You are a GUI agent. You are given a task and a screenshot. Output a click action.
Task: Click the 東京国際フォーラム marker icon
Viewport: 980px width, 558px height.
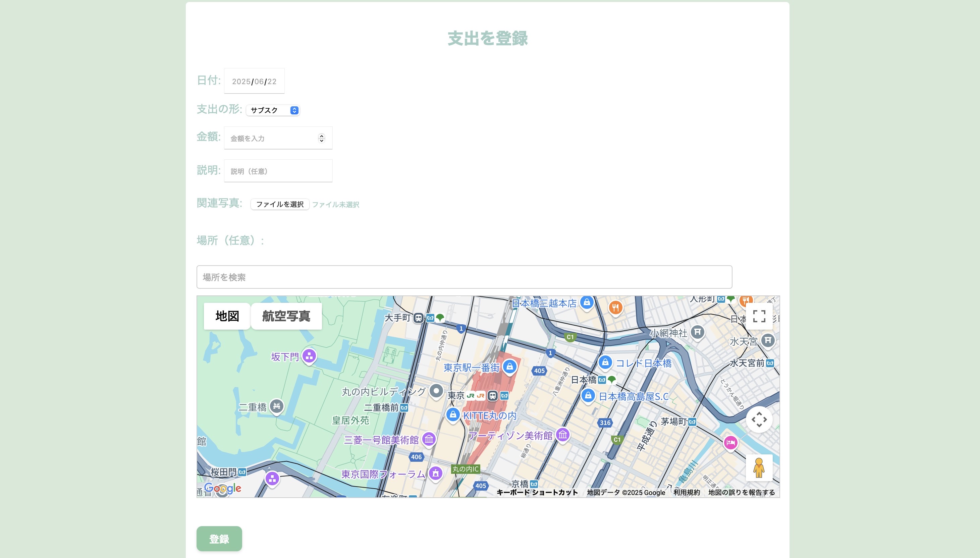(x=435, y=474)
